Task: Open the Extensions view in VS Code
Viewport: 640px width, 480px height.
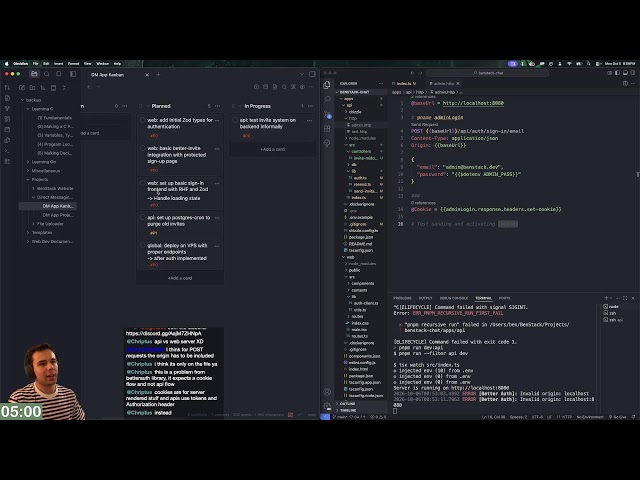Action: pyautogui.click(x=327, y=129)
